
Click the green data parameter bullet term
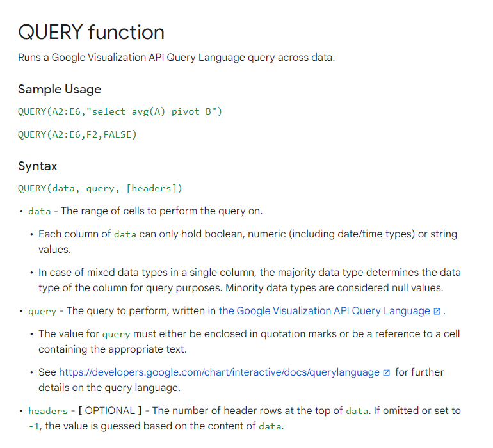39,211
